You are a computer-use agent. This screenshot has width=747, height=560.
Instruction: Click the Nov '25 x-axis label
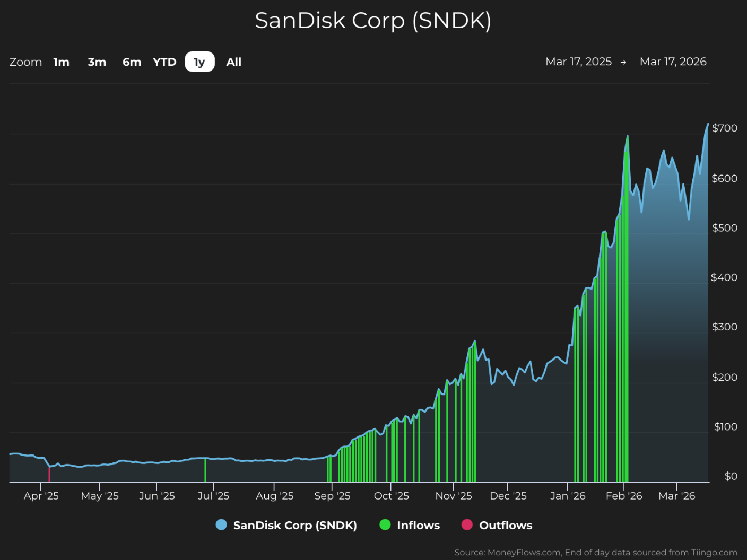pyautogui.click(x=454, y=496)
